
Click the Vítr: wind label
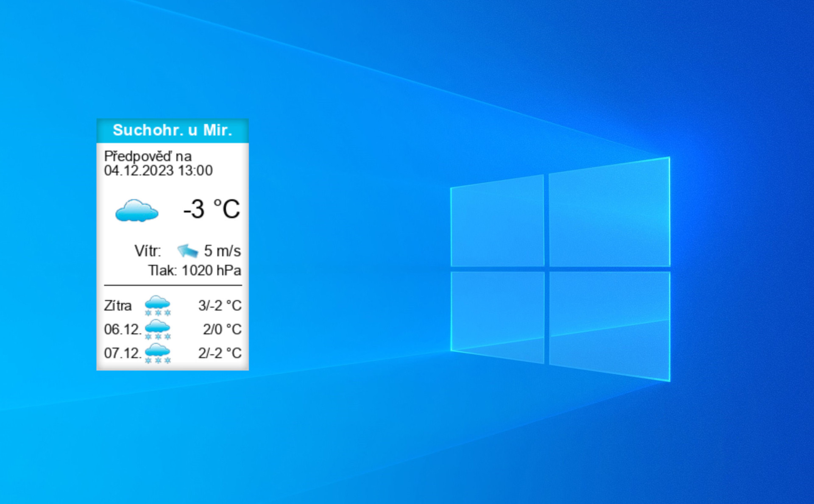click(x=148, y=251)
